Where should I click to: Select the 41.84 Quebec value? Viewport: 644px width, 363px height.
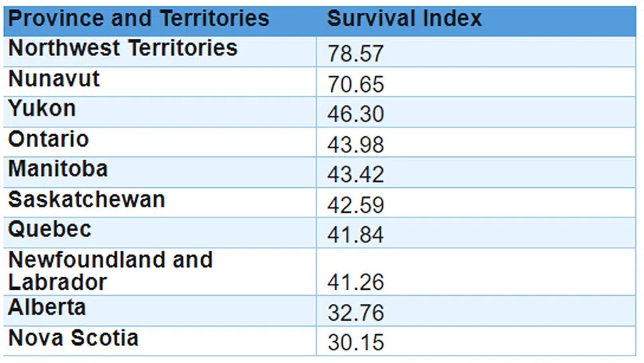click(356, 236)
